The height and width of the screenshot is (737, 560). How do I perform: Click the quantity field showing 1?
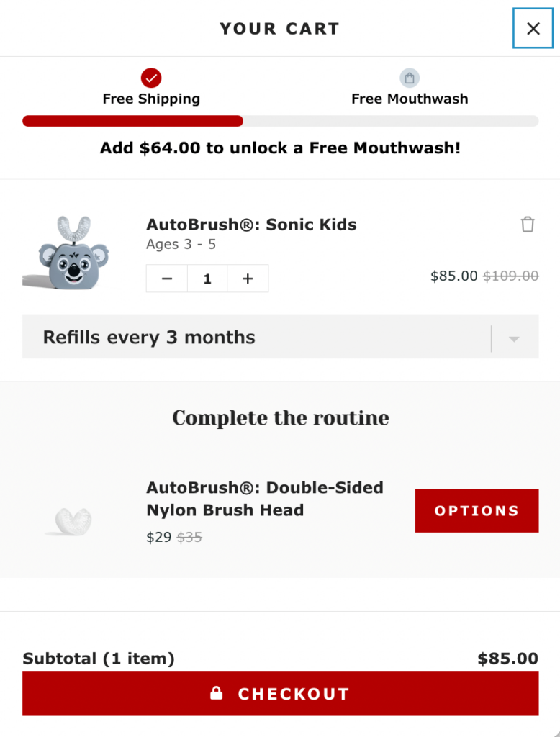(x=207, y=279)
